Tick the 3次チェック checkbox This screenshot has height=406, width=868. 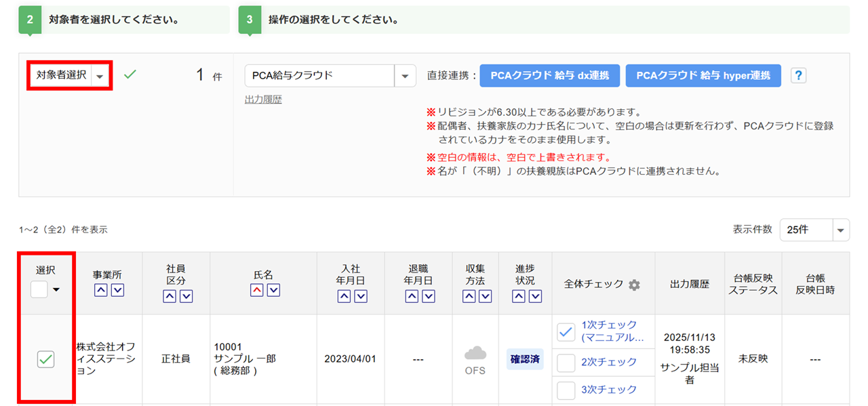click(566, 390)
